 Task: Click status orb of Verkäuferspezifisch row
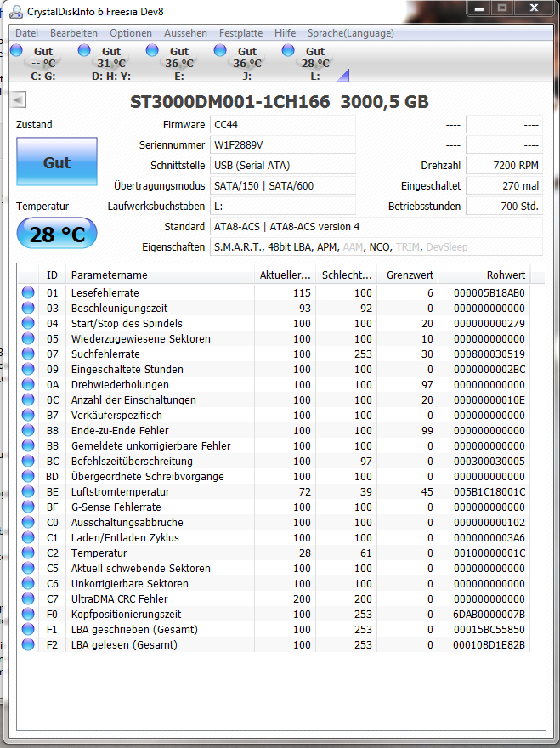[28, 415]
